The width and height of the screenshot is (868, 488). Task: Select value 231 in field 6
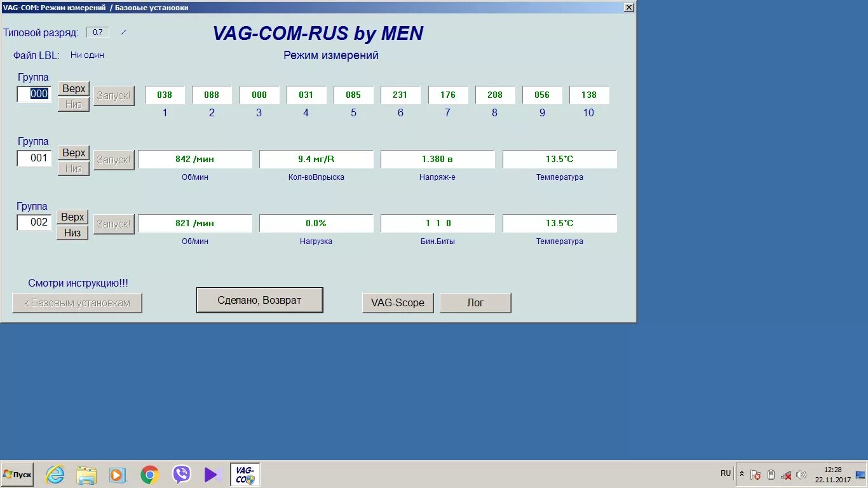pyautogui.click(x=400, y=95)
